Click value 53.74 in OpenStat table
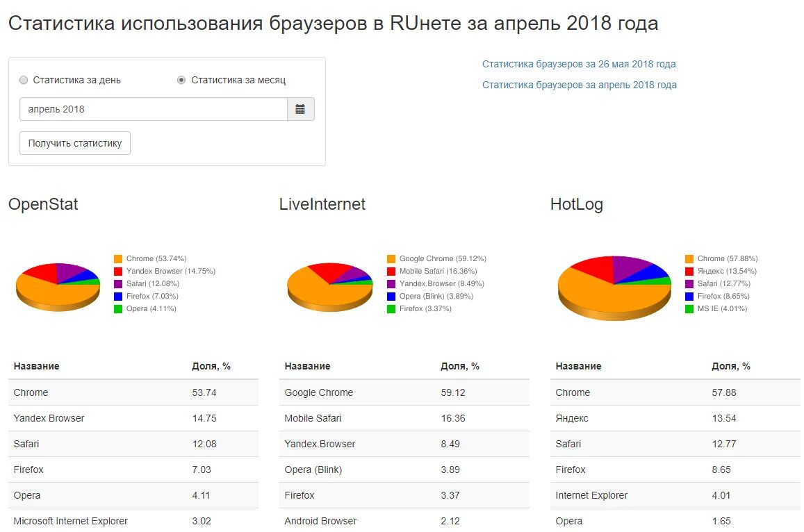Screen dimensions: 804x532 point(204,392)
